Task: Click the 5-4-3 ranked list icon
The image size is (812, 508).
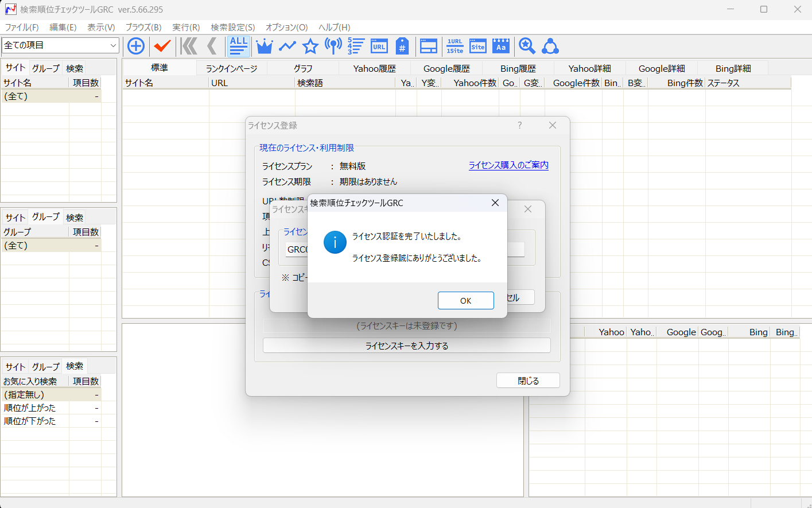Action: 356,46
